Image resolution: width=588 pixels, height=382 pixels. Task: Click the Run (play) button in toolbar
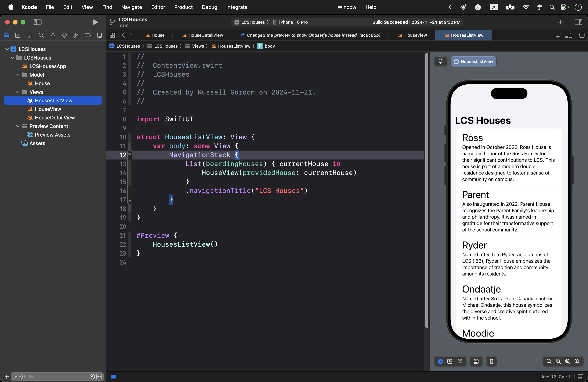coord(95,22)
